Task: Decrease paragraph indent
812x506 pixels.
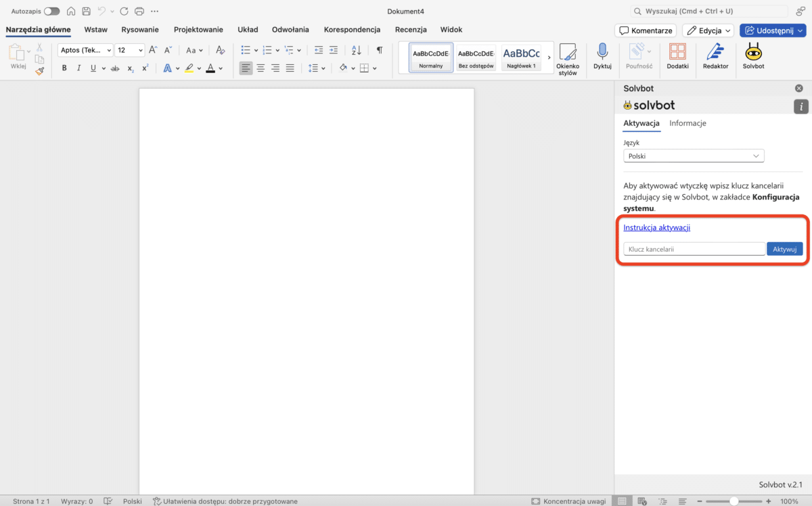Action: tap(319, 50)
